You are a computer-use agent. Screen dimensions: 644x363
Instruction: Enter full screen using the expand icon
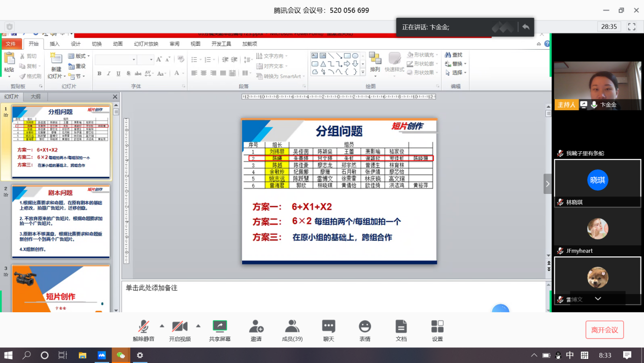[631, 27]
